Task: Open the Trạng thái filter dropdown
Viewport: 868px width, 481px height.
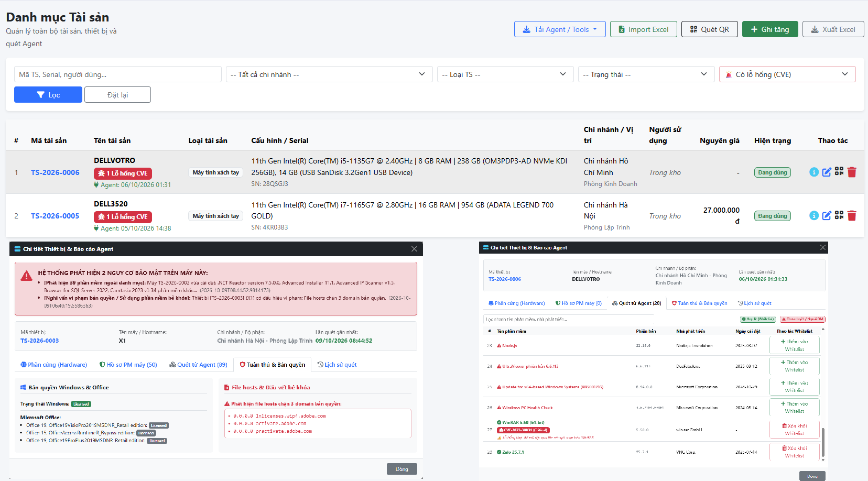Action: click(x=646, y=74)
